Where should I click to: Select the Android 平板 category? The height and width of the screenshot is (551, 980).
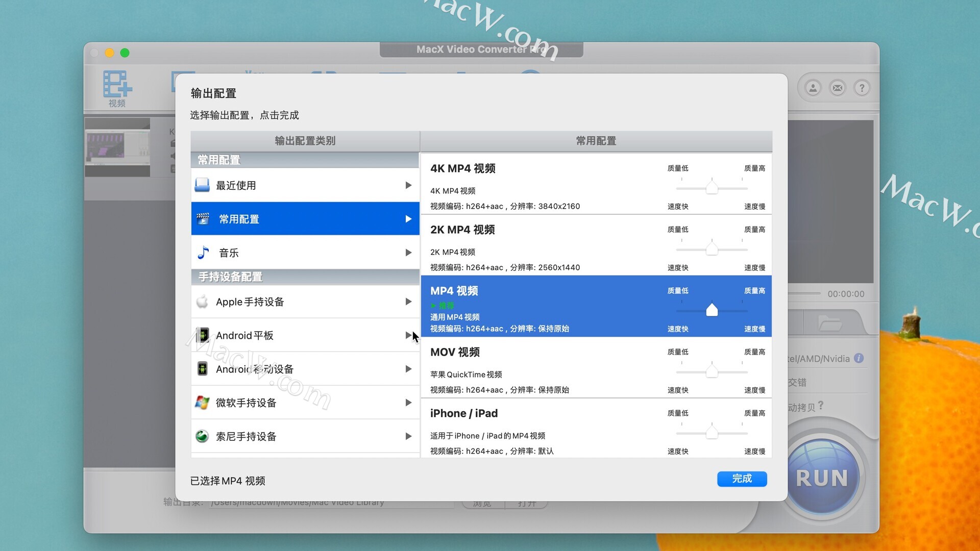tap(305, 335)
